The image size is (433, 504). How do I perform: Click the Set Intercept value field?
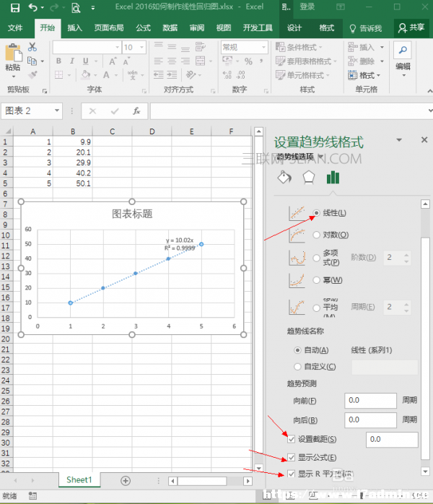pos(392,440)
